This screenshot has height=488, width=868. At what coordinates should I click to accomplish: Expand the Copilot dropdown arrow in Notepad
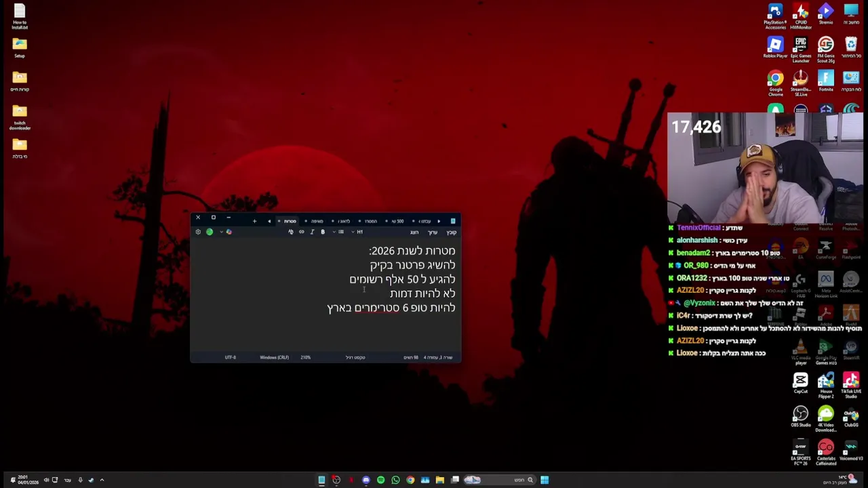[x=221, y=232]
